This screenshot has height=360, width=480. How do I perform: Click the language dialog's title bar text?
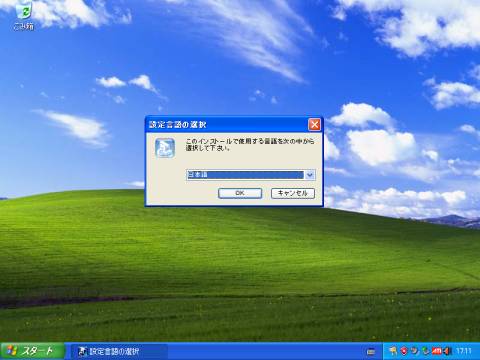click(177, 125)
